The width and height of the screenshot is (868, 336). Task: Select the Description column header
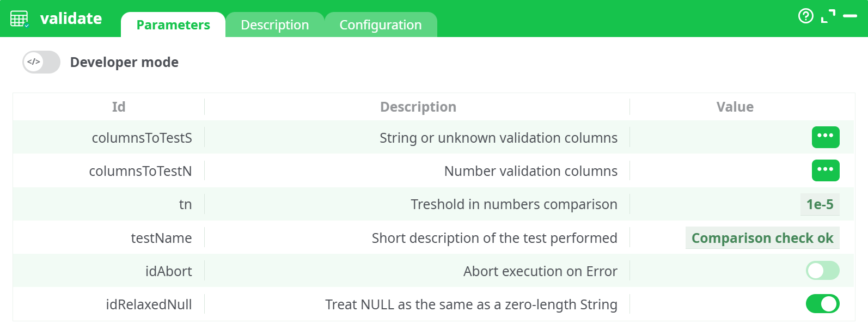click(417, 107)
